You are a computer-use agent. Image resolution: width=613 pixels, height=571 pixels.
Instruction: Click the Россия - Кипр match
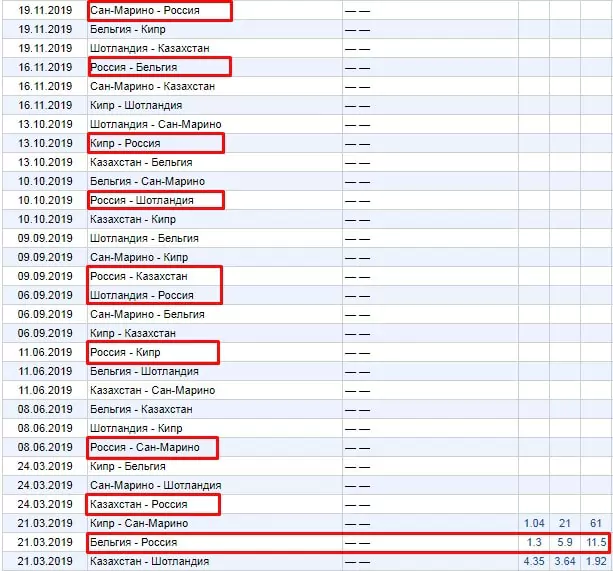[125, 353]
